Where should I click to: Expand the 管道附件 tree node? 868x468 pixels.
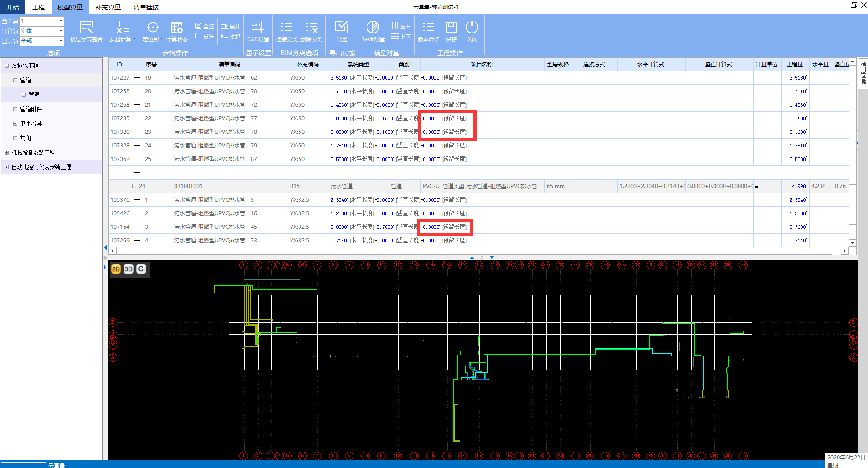coord(15,109)
